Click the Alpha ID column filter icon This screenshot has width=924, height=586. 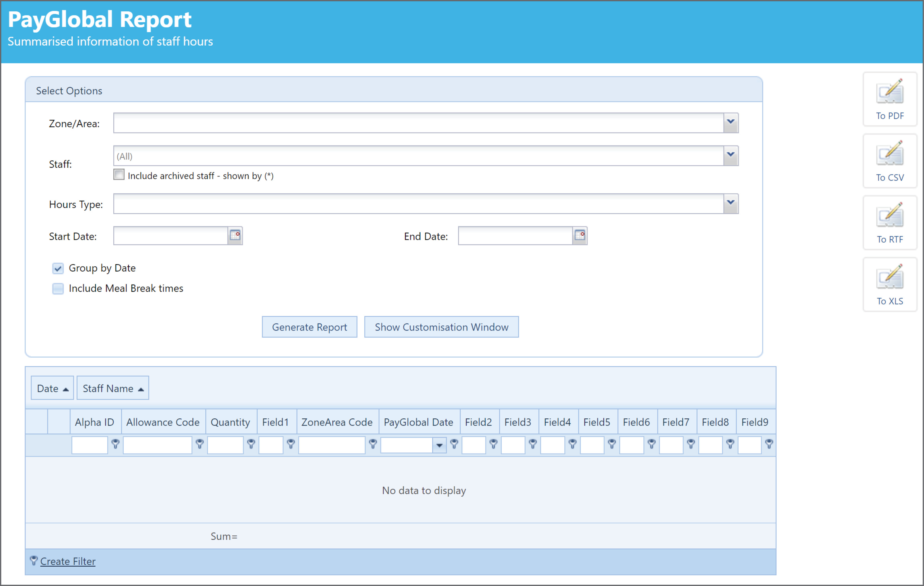(115, 445)
